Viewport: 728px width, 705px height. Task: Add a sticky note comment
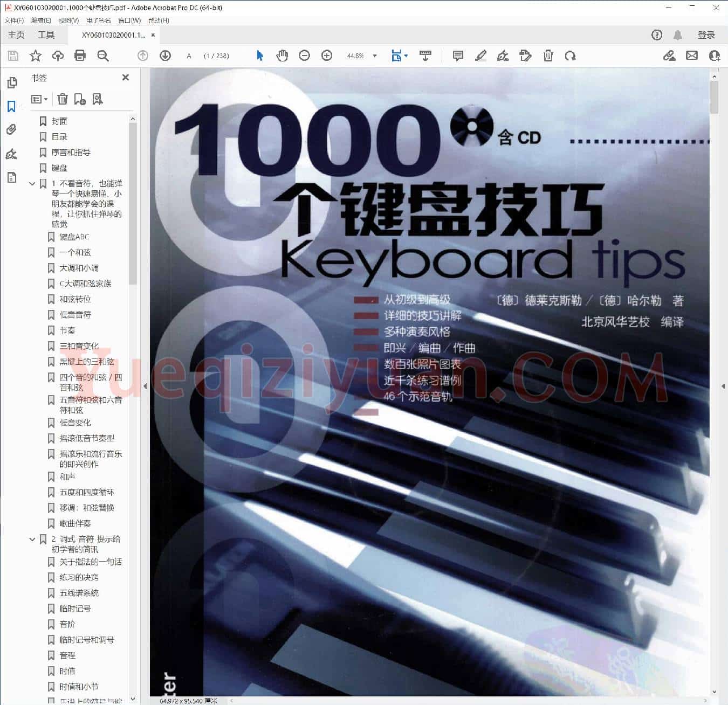point(458,56)
